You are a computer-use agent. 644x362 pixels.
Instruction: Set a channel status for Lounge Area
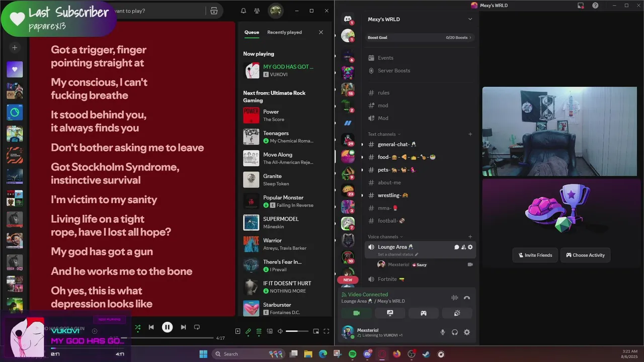398,254
